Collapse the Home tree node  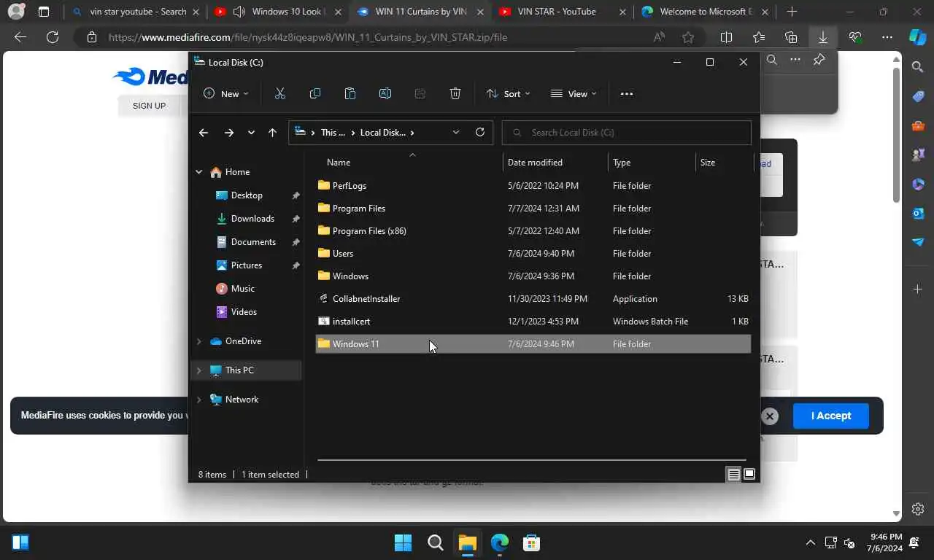pos(198,172)
